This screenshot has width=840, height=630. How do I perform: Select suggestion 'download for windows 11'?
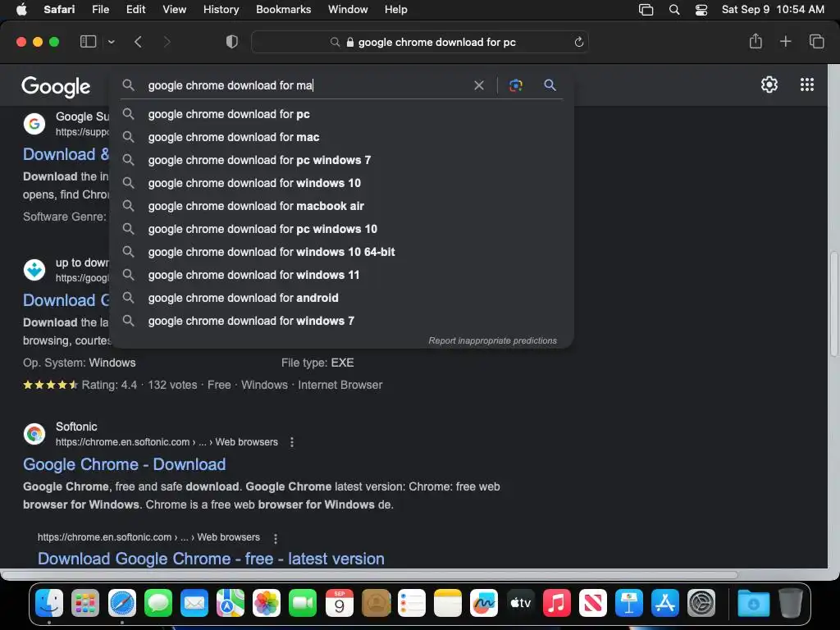tap(341, 275)
